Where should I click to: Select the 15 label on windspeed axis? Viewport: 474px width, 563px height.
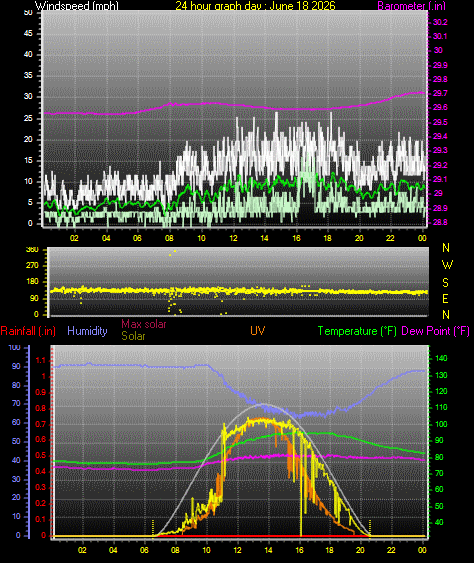28,160
